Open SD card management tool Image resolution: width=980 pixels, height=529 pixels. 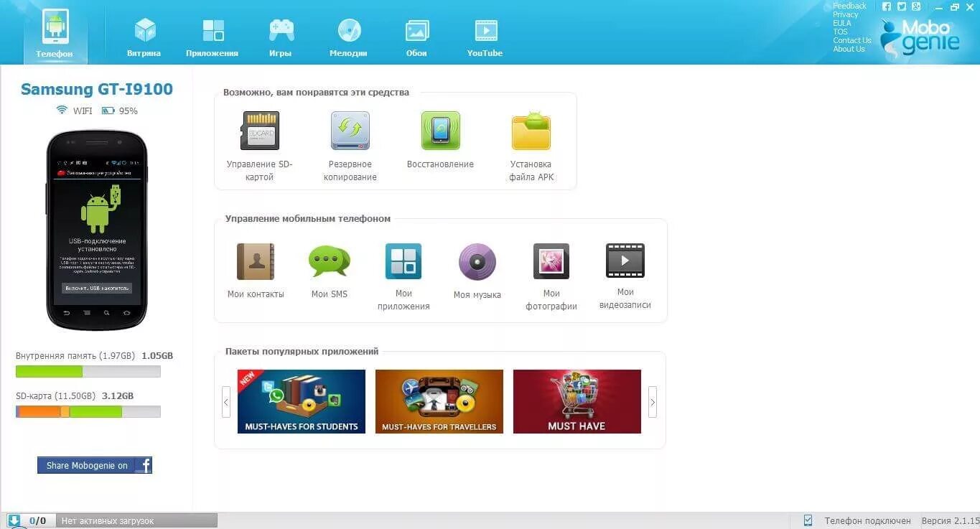click(260, 146)
